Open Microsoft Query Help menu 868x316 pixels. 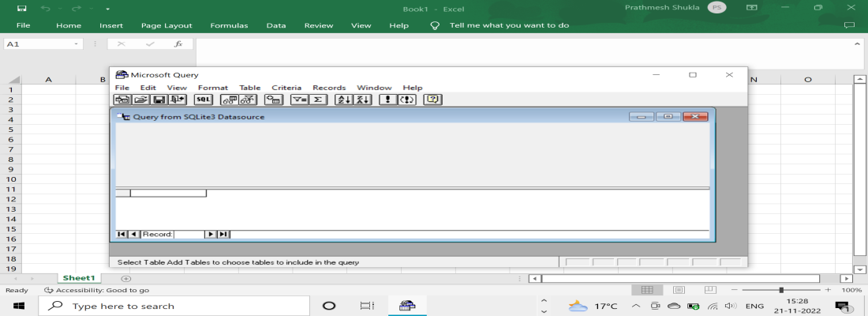[413, 88]
